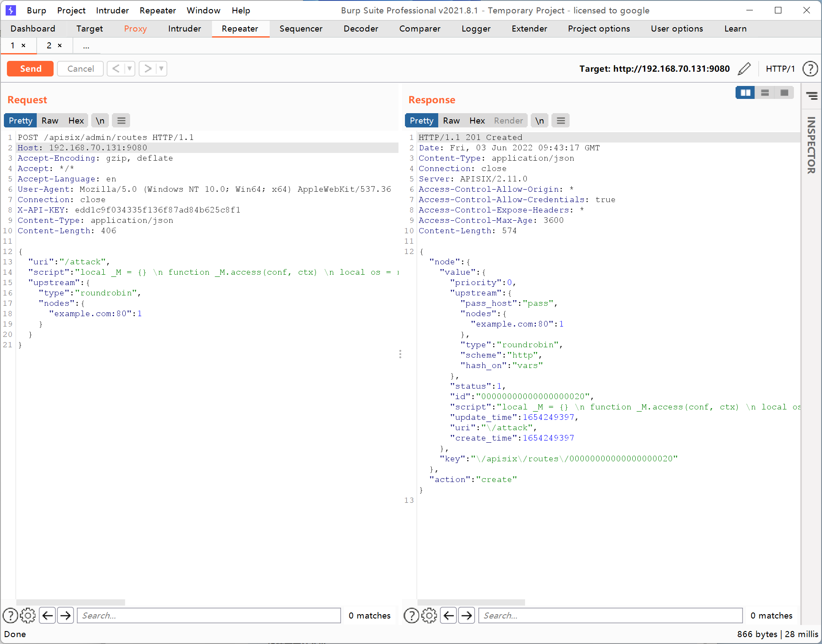The image size is (822, 644).
Task: Open request search help icon
Action: click(x=10, y=615)
